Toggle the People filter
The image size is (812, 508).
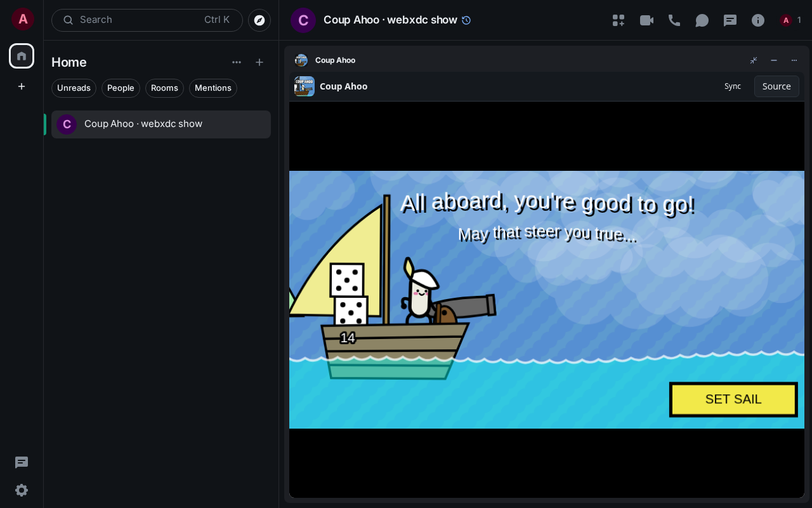(x=121, y=88)
